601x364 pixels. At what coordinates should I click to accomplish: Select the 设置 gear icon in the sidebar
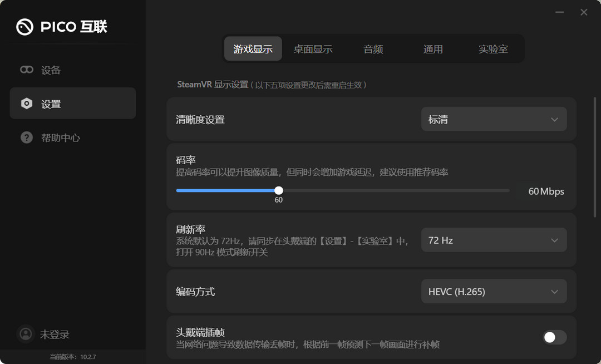coord(26,103)
